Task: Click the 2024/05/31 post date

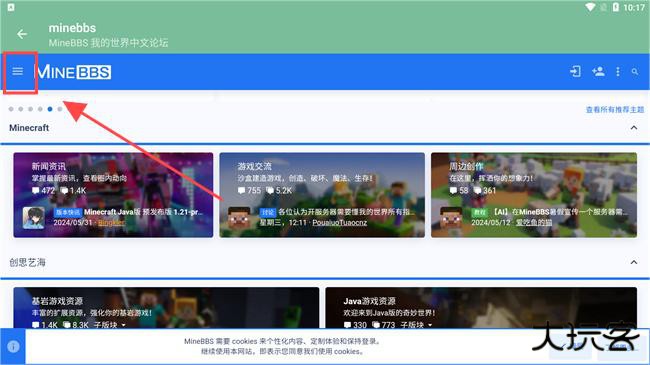Action: click(73, 223)
